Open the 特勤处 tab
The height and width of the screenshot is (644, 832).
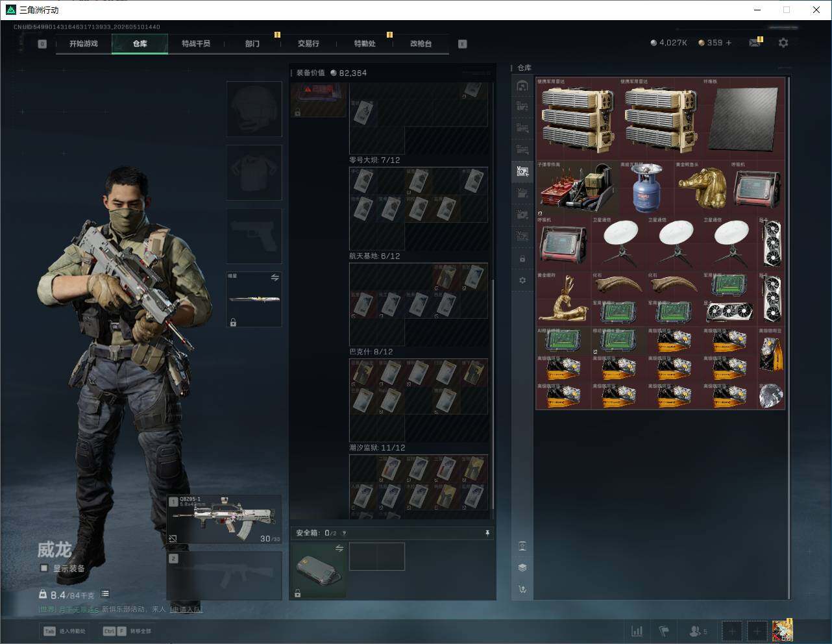pos(365,43)
